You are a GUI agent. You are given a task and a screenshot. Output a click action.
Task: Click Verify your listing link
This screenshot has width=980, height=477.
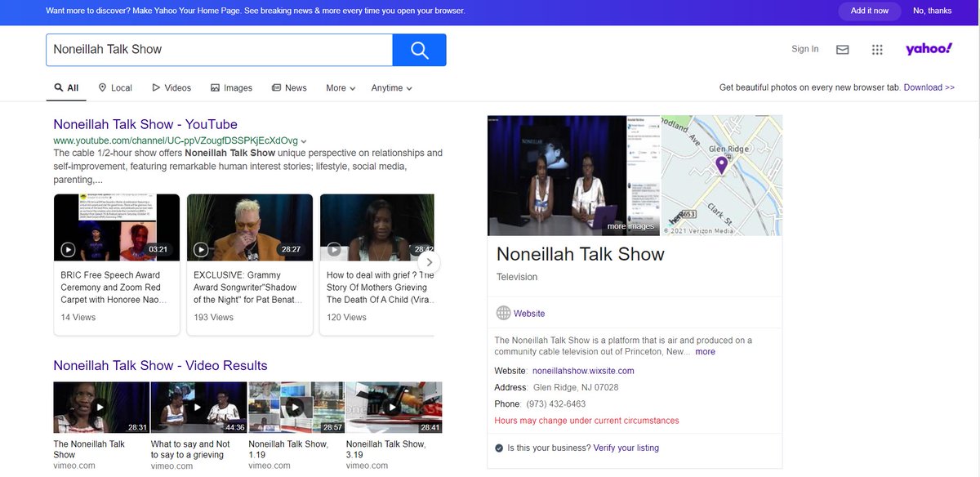coord(626,448)
